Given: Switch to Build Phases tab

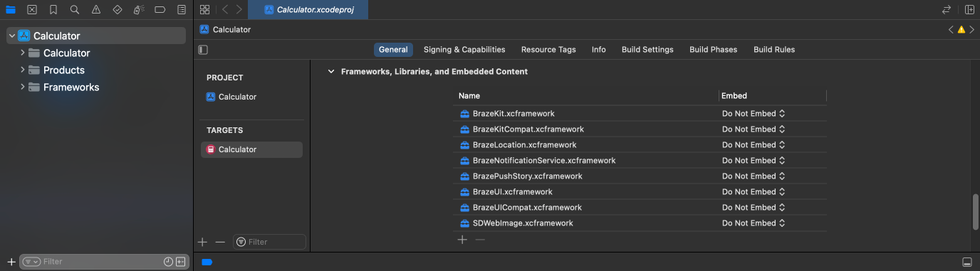Looking at the screenshot, I should point(714,50).
